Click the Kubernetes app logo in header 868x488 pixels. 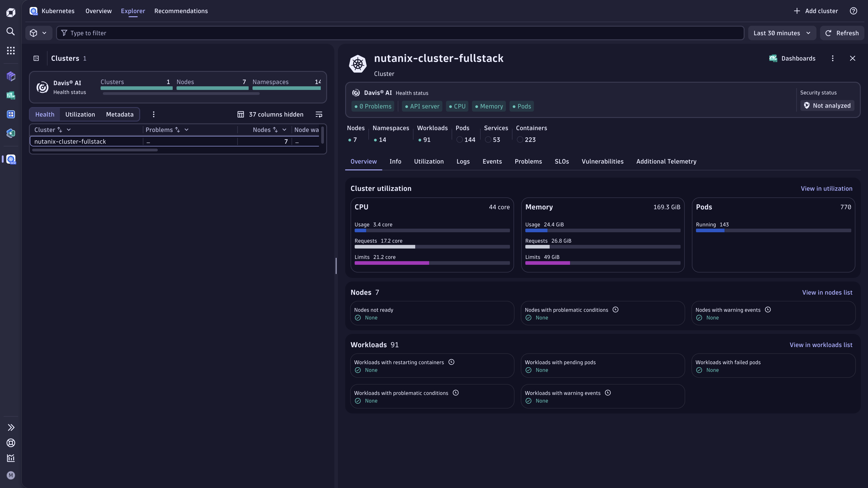tap(33, 11)
